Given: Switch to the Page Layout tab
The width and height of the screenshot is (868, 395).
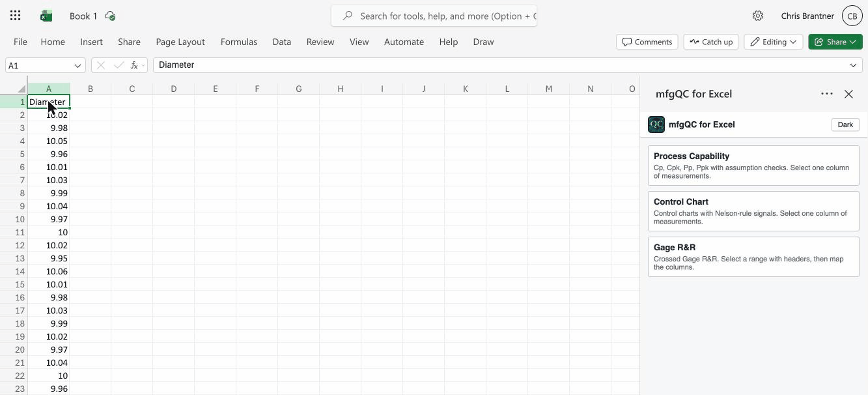Looking at the screenshot, I should coord(180,42).
